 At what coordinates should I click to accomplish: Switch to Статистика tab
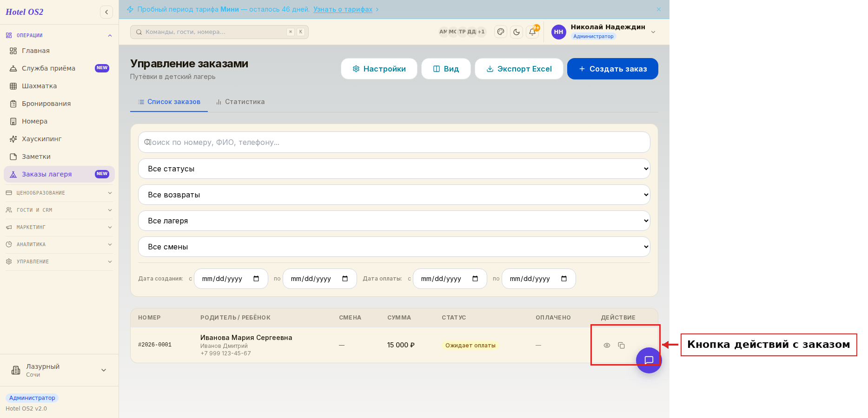pyautogui.click(x=240, y=102)
